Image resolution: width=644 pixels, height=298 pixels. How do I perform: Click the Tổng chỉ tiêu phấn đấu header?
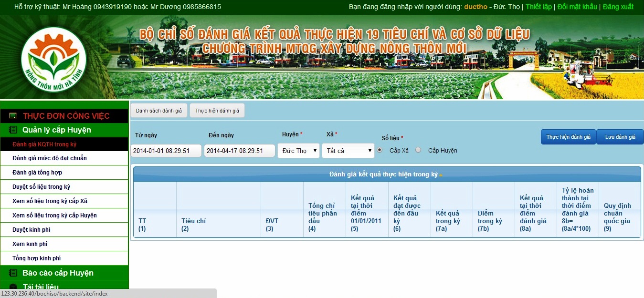tap(325, 209)
